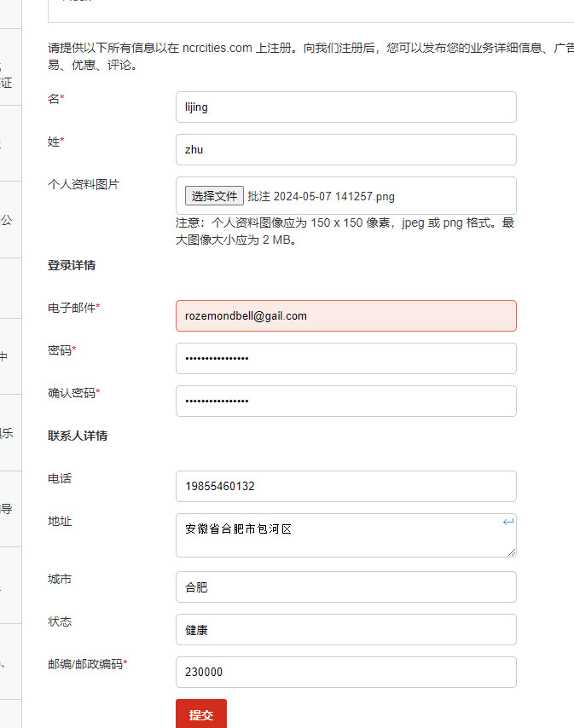Focus the postal code field with 230000

pyautogui.click(x=345, y=672)
